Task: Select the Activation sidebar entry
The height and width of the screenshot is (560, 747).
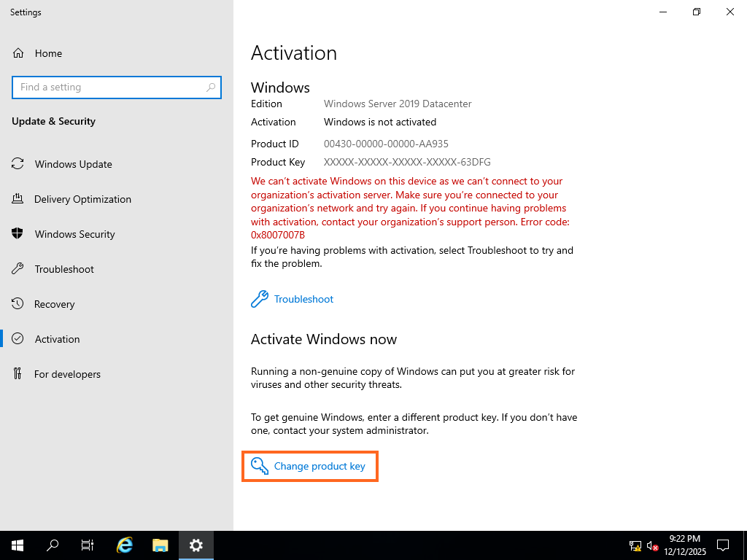Action: coord(57,339)
